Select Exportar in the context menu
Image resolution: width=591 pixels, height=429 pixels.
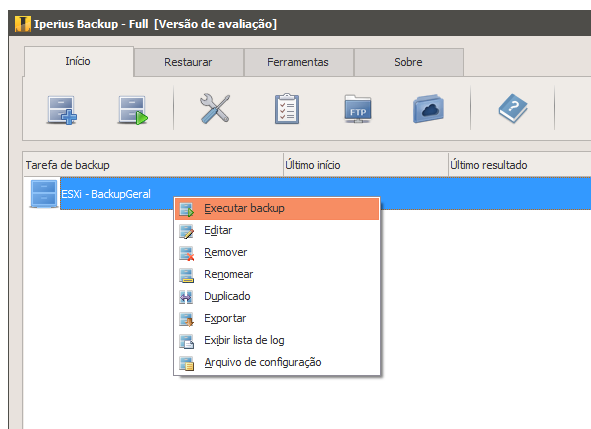[x=277, y=319]
